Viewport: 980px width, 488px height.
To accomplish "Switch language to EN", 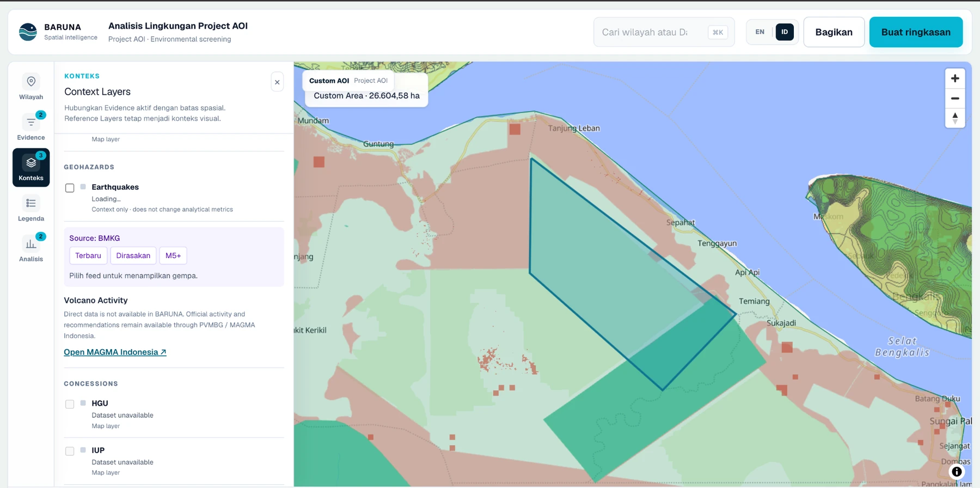I will 760,32.
